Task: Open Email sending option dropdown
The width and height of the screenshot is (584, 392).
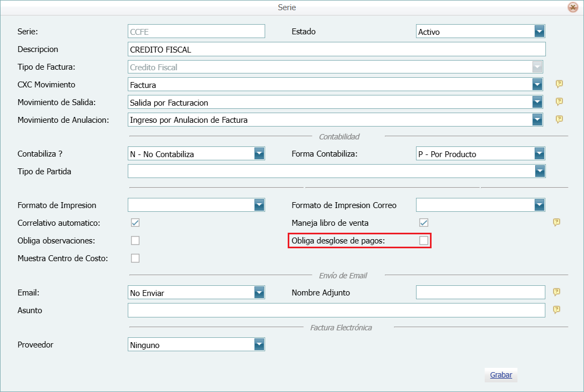Action: coord(259,293)
